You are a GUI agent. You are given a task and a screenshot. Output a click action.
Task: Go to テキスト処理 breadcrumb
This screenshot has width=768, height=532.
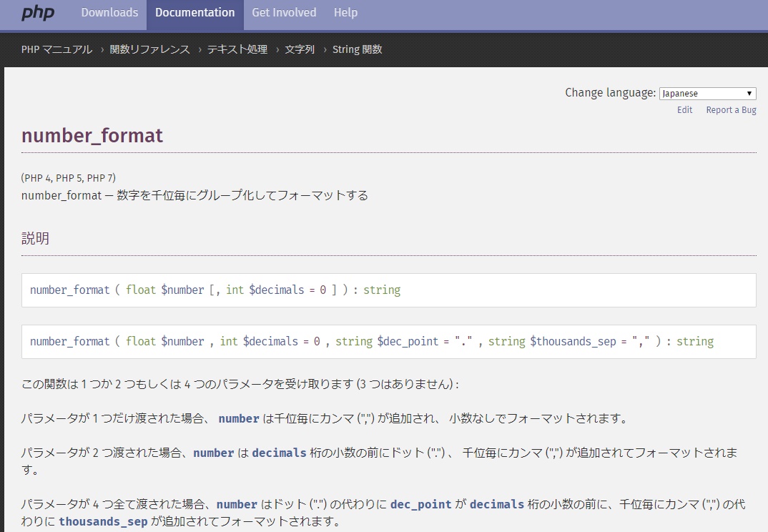(x=237, y=49)
